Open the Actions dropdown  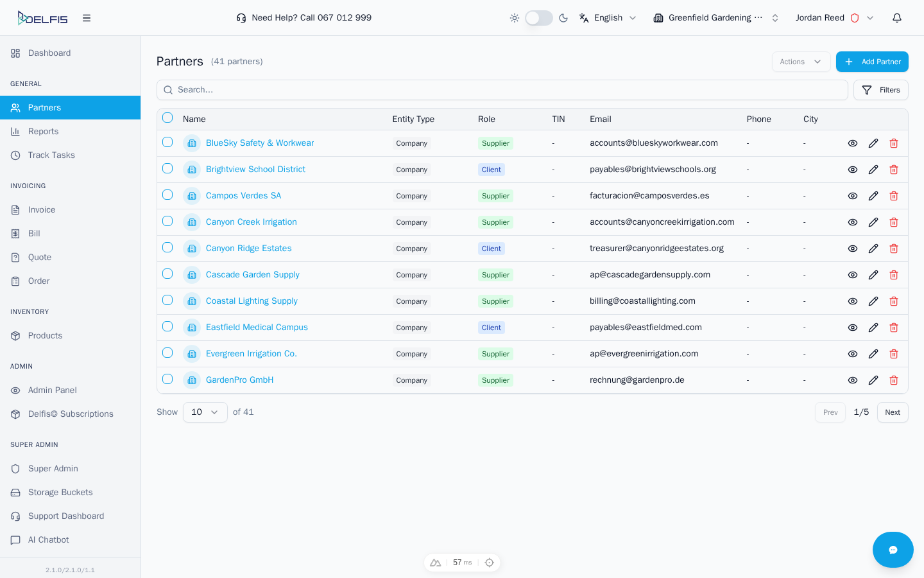[x=801, y=61]
